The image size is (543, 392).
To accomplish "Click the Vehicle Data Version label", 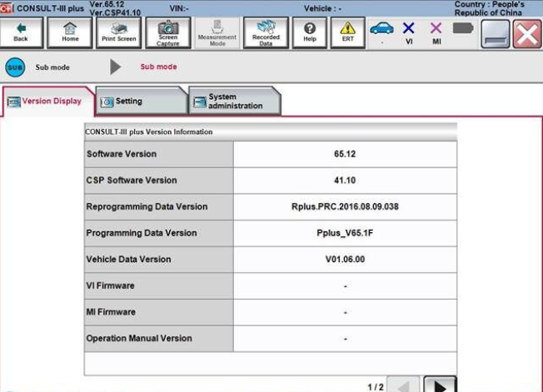I will [x=128, y=259].
